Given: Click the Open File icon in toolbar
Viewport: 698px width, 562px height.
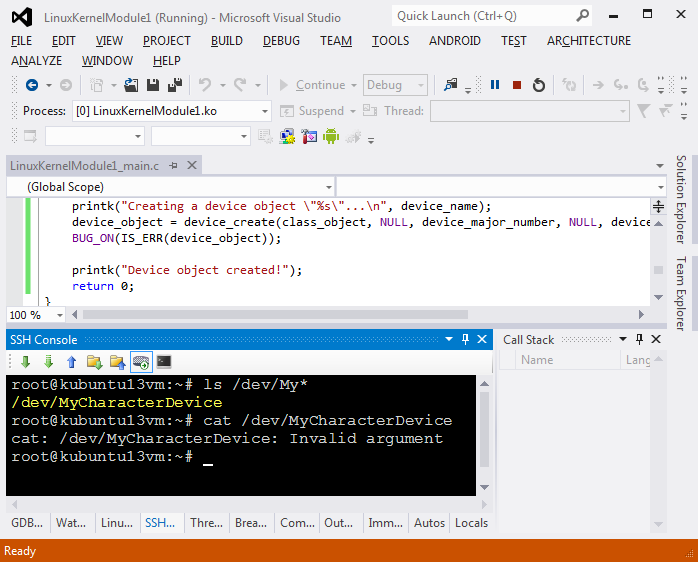Looking at the screenshot, I should 131,85.
